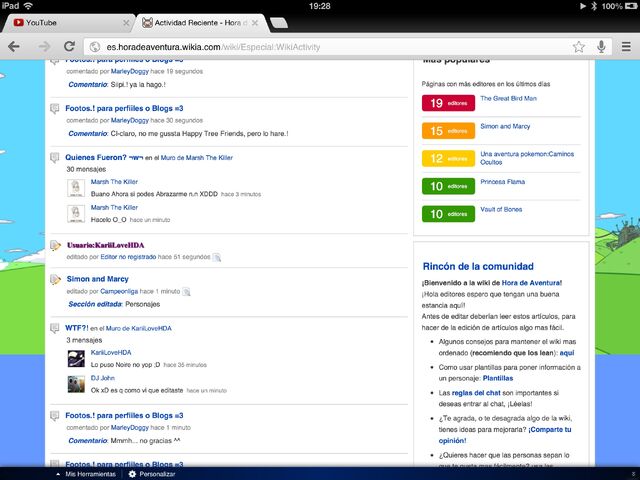
Task: Open WTF?! thread link
Action: [x=77, y=328]
